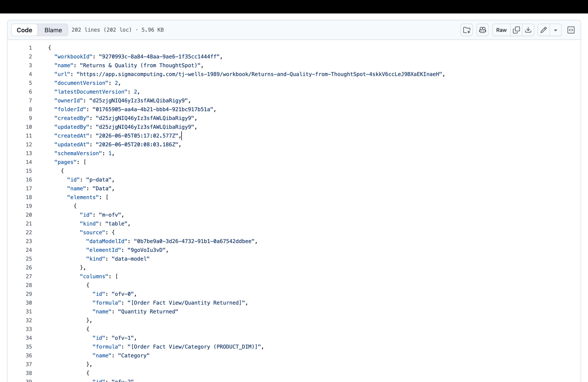The width and height of the screenshot is (588, 382).
Task: Click the "ofv-1" id value
Action: pos(123,338)
